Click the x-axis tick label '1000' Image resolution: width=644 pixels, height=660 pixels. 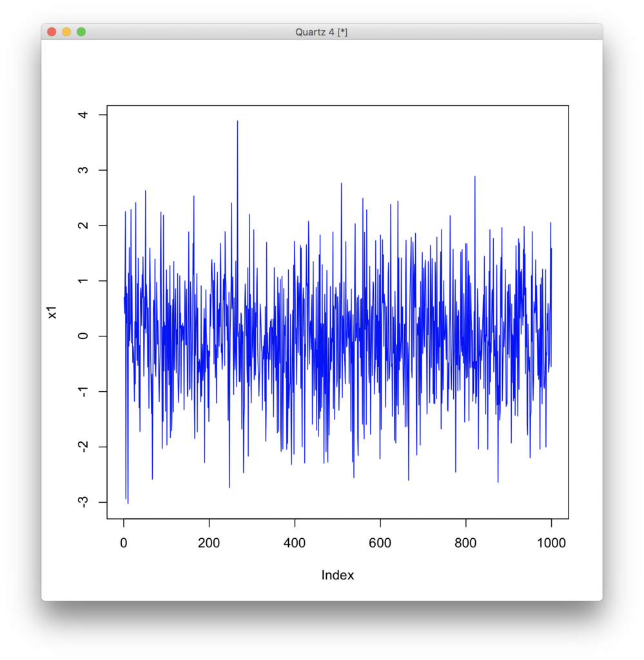coord(551,543)
